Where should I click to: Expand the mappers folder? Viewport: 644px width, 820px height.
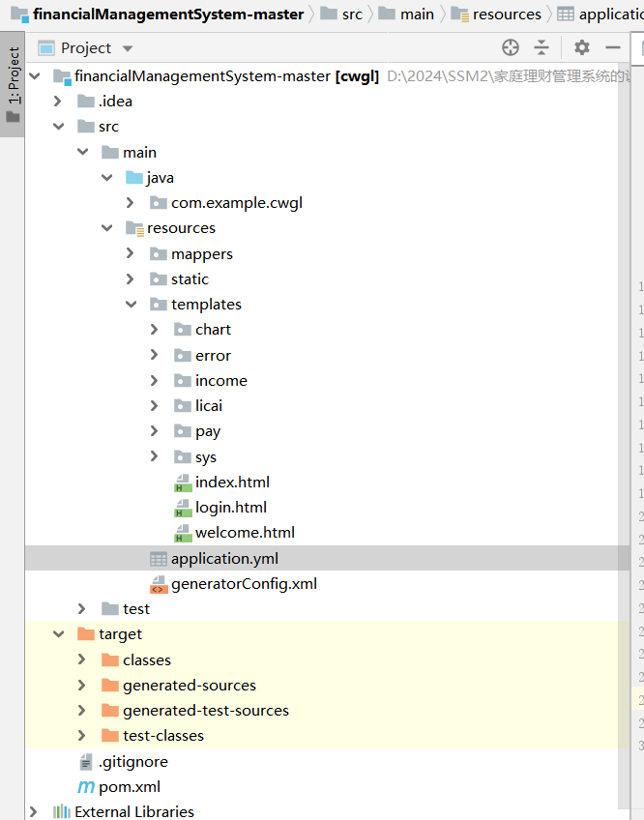(x=131, y=254)
